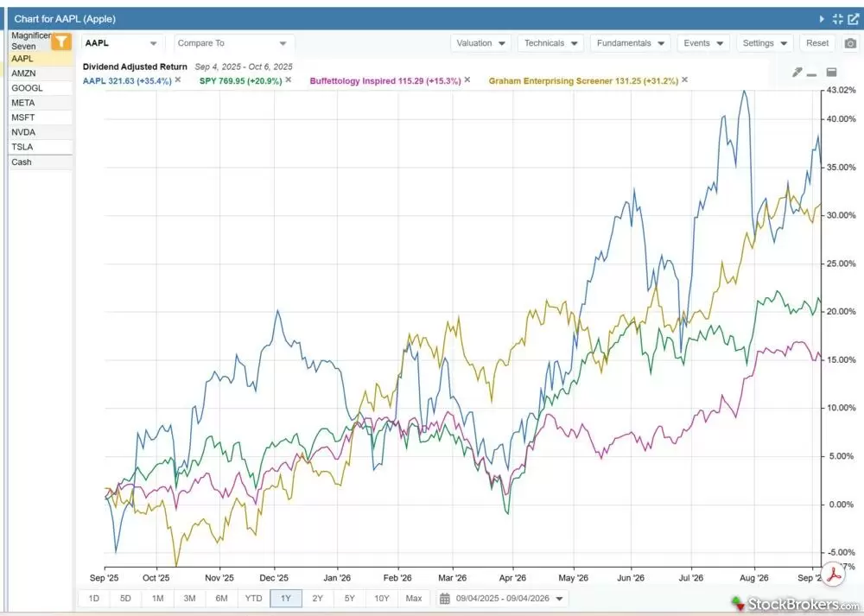Click the Chart for AAPL (Apple) title

click(65, 19)
